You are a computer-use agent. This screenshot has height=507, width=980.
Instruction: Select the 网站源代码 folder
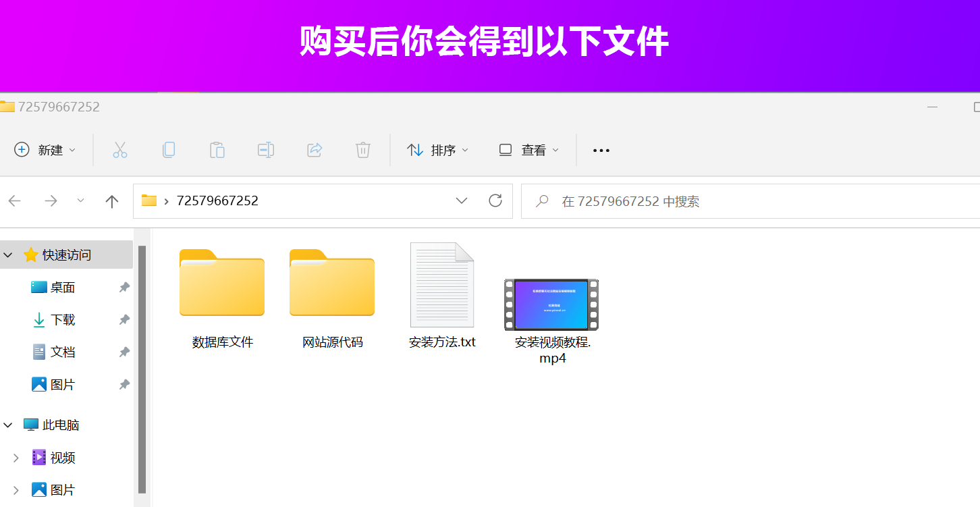[332, 282]
